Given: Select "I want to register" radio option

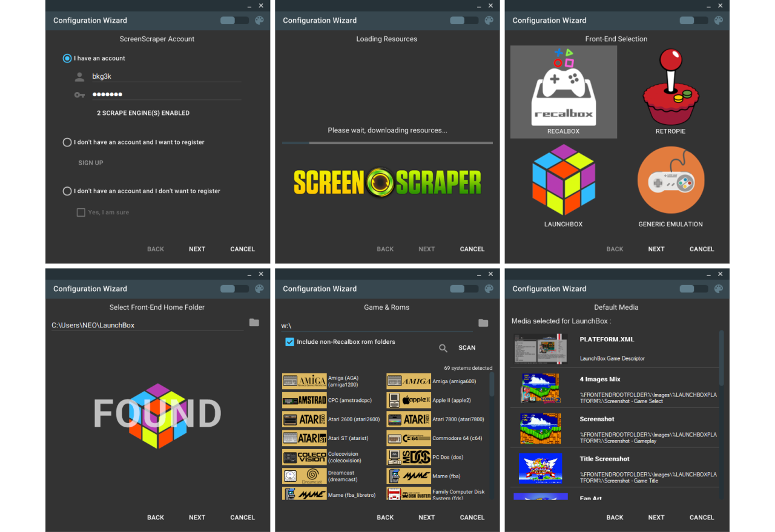Looking at the screenshot, I should point(67,142).
